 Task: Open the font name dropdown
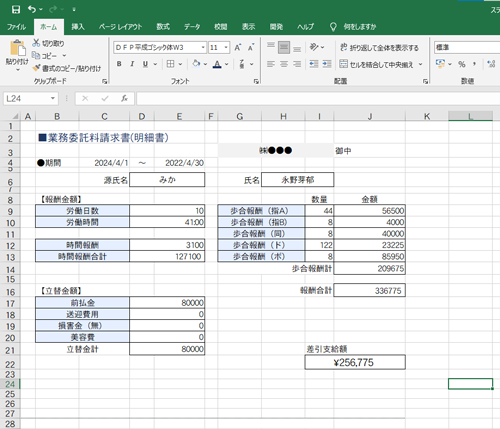pyautogui.click(x=203, y=47)
